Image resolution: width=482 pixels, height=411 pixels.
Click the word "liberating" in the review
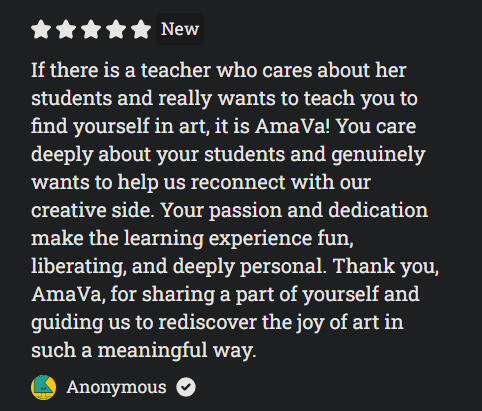tap(77, 267)
